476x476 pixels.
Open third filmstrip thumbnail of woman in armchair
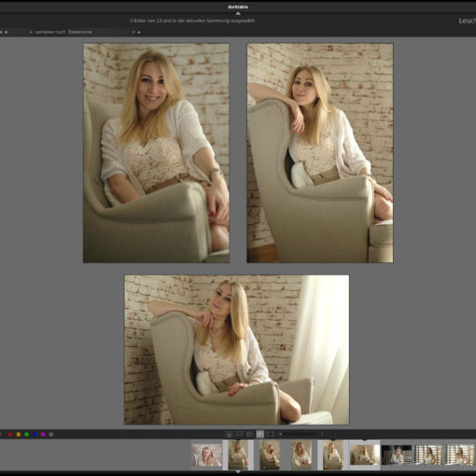tap(270, 455)
